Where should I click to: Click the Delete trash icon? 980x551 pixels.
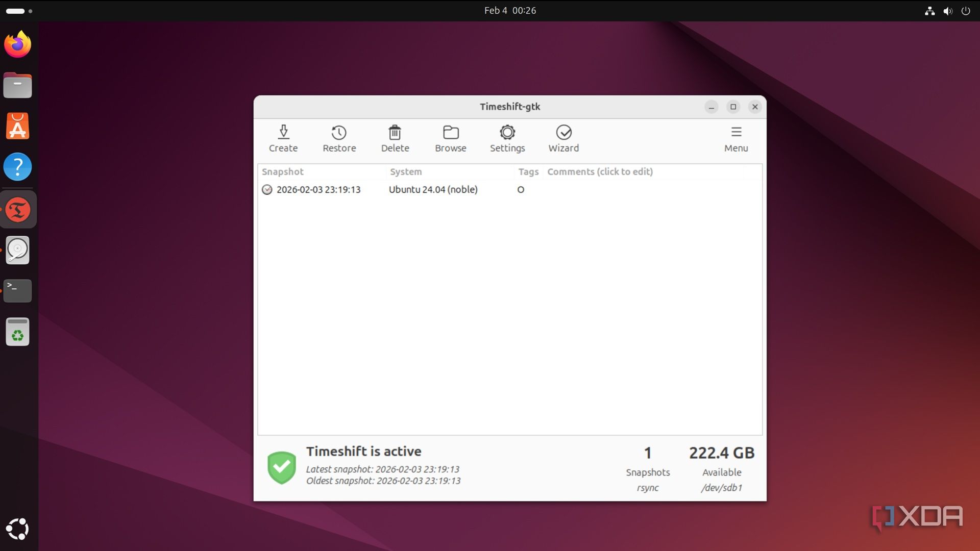(395, 138)
